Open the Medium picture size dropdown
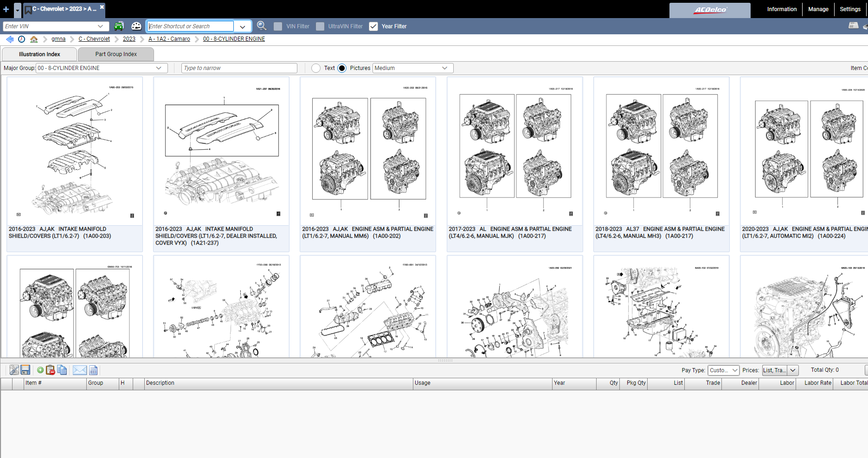 tap(413, 68)
